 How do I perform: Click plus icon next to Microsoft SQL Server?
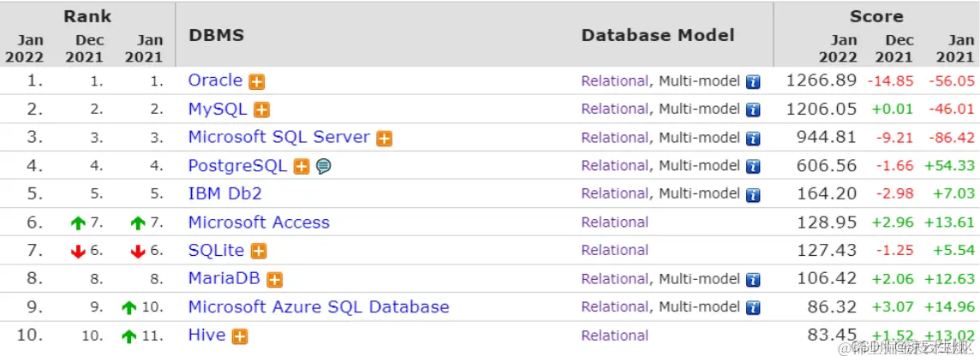coord(385,139)
